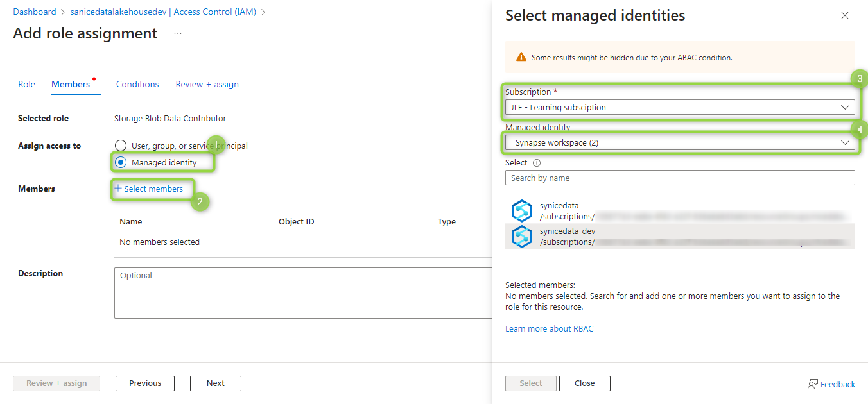Select User, group, or service principal radio
The height and width of the screenshot is (404, 868).
(x=120, y=146)
